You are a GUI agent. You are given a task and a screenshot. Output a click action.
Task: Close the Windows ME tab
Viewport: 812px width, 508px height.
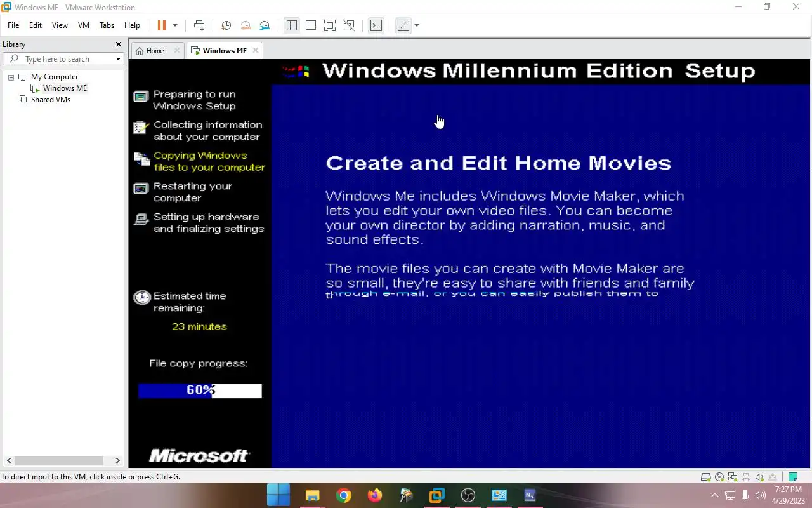click(256, 50)
